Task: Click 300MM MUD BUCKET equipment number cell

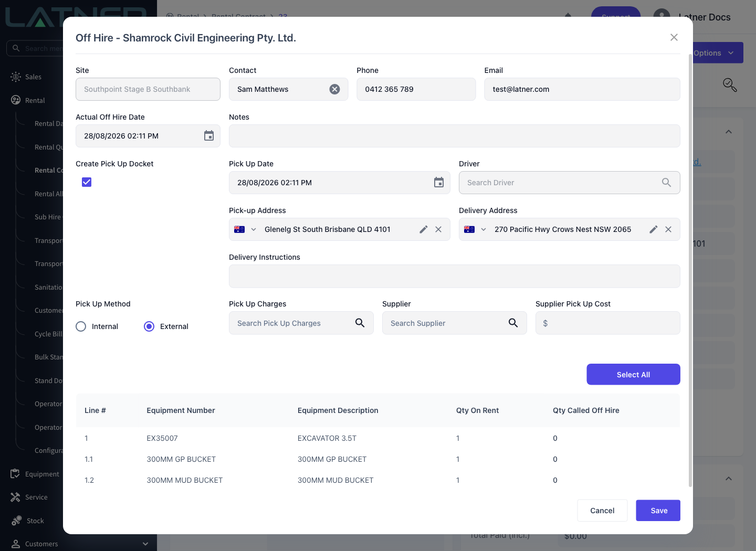Action: 185,480
